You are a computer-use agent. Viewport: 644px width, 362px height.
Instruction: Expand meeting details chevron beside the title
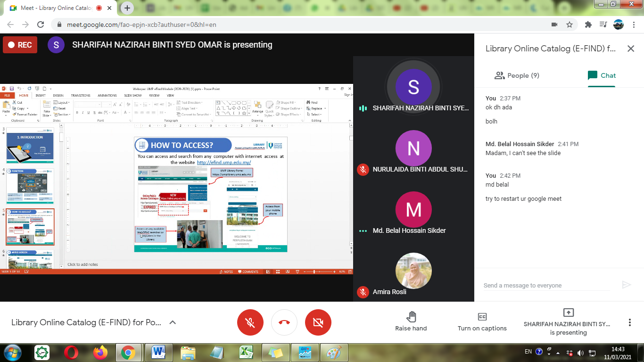[173, 322]
